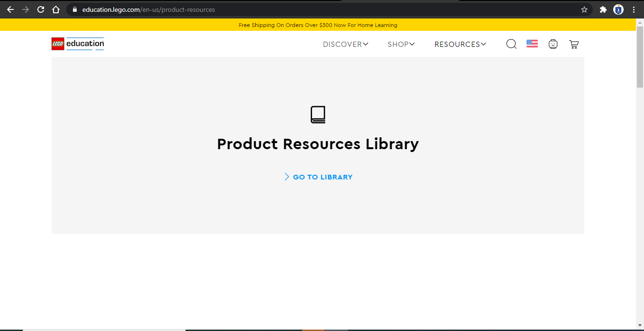Open the Chrome profile avatar menu

(x=618, y=9)
